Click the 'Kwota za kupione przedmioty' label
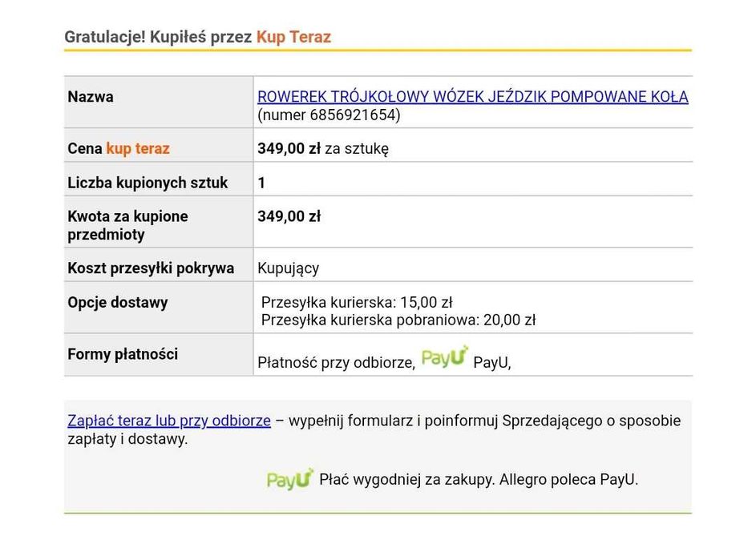This screenshot has width=756, height=560. coord(127,225)
